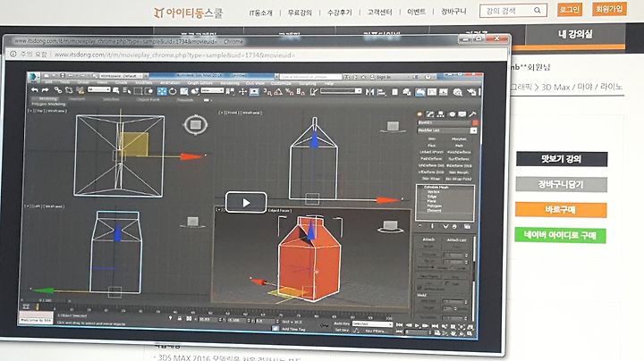Click the Attach List button

[456, 239]
